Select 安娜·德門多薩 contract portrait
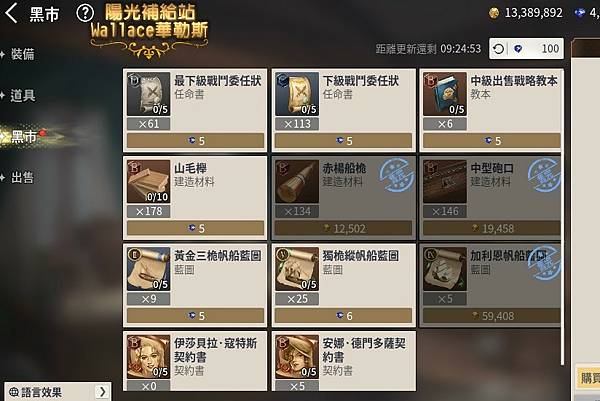This screenshot has height=401, width=600. point(297,357)
